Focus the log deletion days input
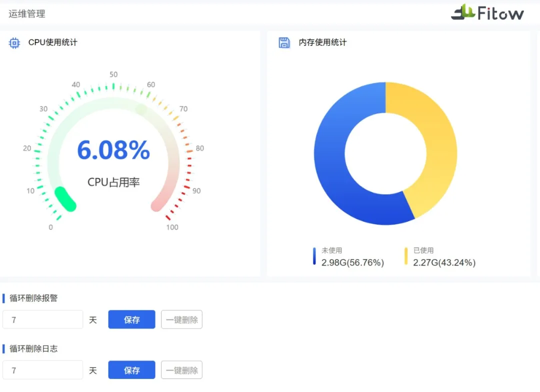Image resolution: width=540 pixels, height=392 pixels. pyautogui.click(x=42, y=370)
